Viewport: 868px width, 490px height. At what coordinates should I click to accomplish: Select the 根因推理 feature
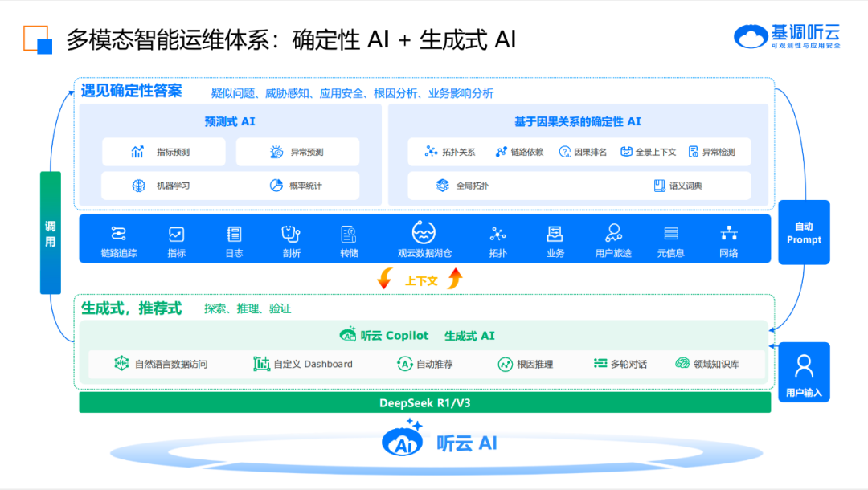tap(526, 364)
